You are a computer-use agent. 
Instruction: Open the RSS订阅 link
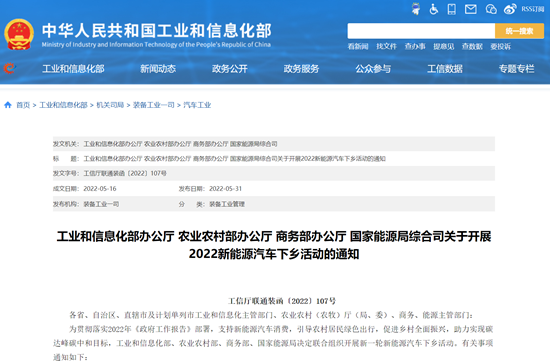532,9
